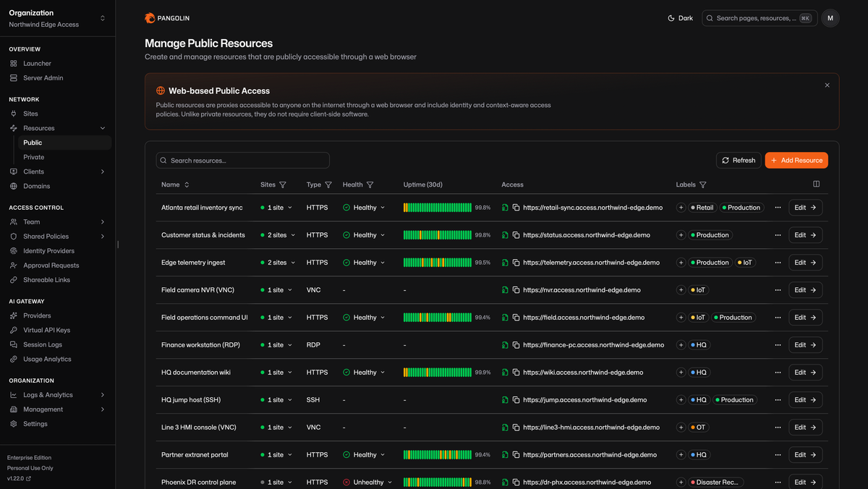This screenshot has width=868, height=489.
Task: Open the user avatar menu labeled M
Action: click(830, 18)
